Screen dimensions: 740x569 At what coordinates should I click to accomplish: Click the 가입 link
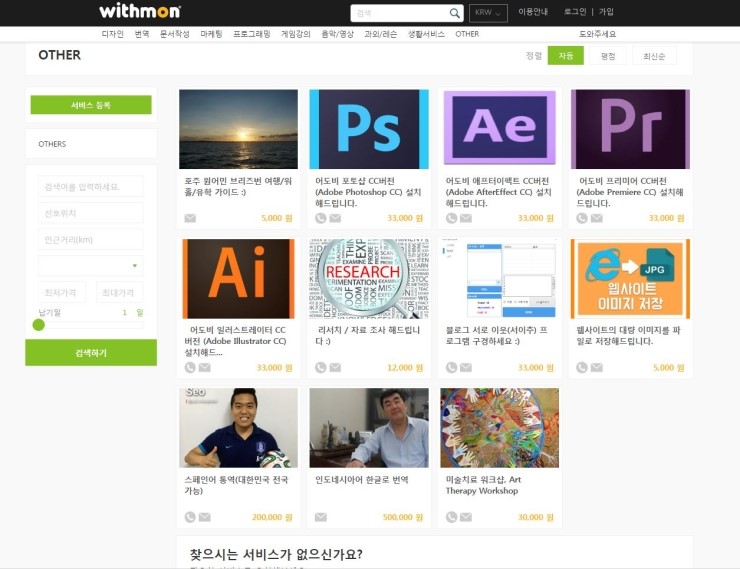tap(606, 12)
